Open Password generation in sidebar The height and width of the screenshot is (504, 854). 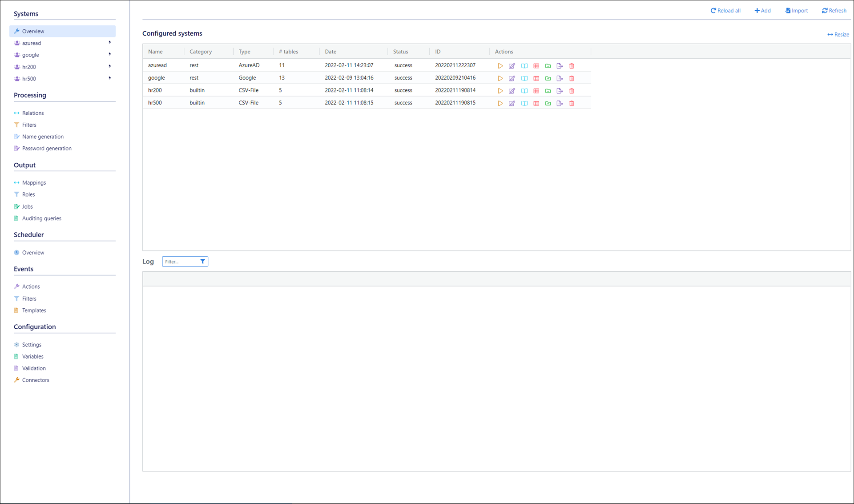click(x=47, y=149)
